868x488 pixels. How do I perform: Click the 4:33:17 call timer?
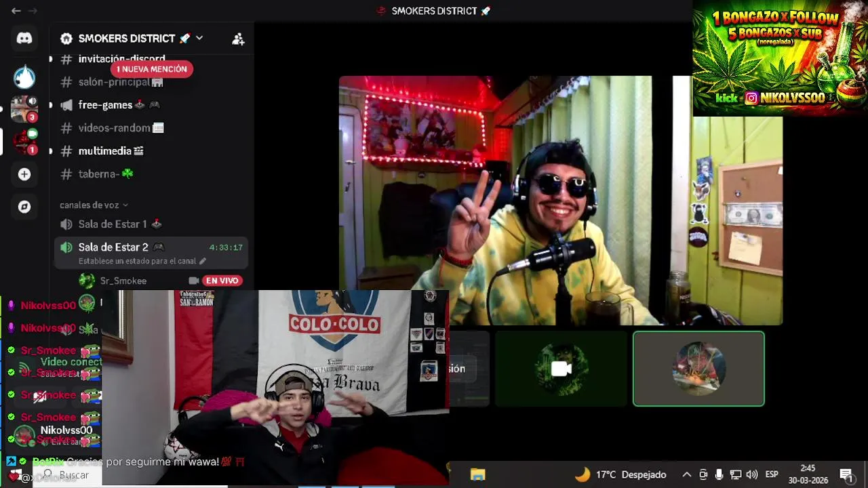[226, 247]
